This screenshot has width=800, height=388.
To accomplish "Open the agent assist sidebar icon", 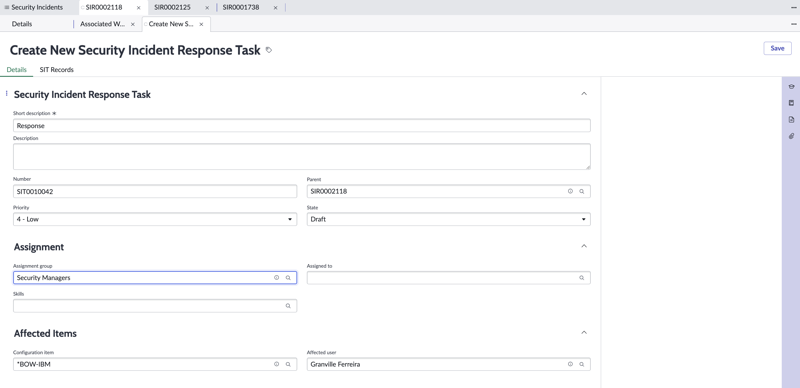I will click(791, 87).
